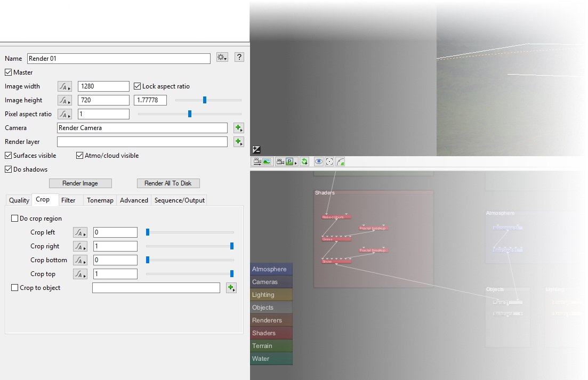The image size is (588, 380).
Task: Click the plain camera toolbar icon
Action: coord(280,162)
